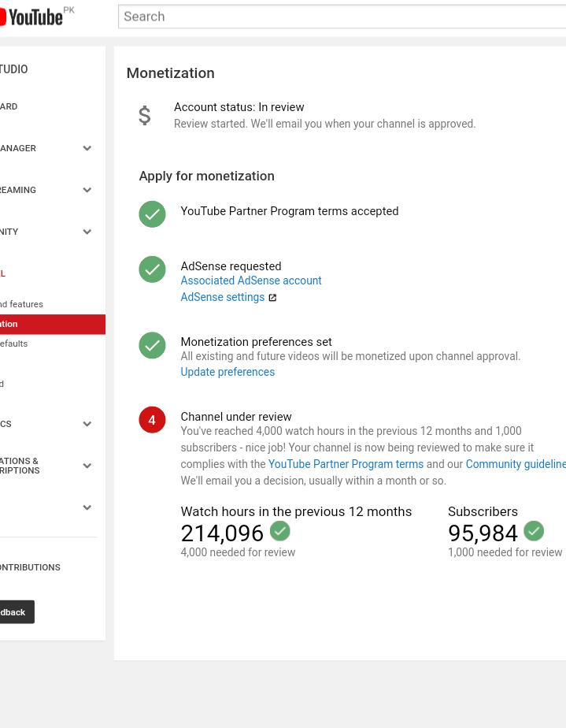Open the YouTube Partner Program terms link

coord(346,464)
